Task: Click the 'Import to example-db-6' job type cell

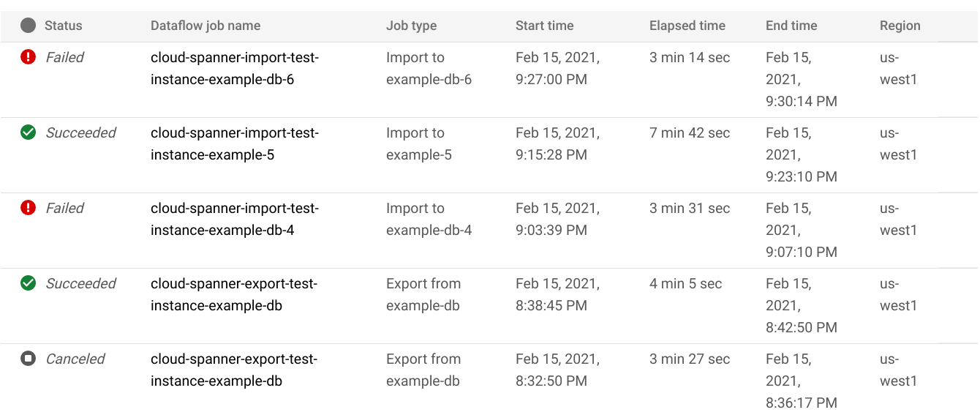Action: (429, 68)
